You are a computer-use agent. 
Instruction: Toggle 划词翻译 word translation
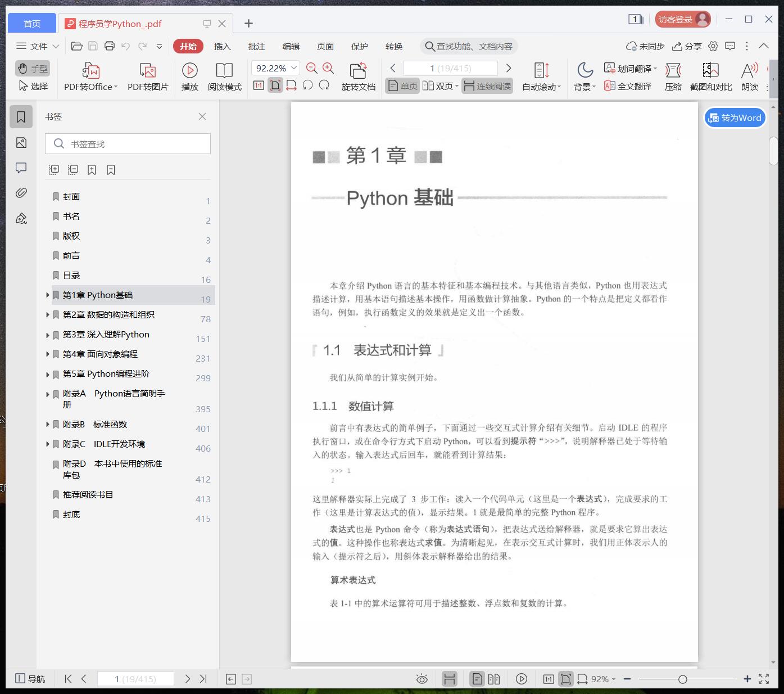click(x=630, y=69)
